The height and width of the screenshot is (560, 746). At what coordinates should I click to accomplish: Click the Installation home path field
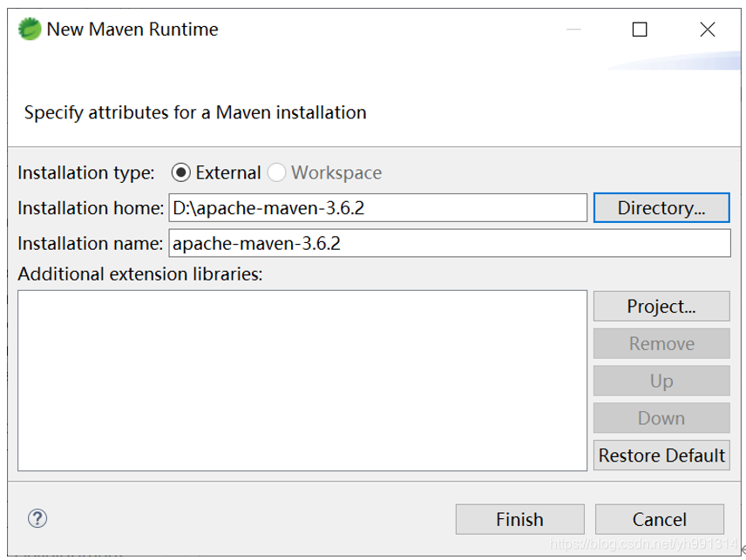[x=377, y=208]
